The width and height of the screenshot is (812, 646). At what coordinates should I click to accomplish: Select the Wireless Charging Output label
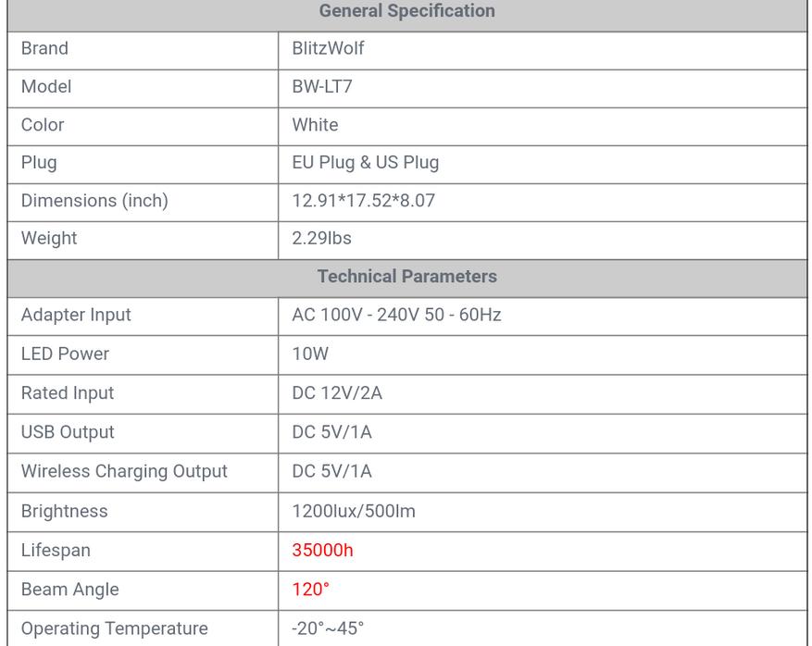[x=124, y=472]
